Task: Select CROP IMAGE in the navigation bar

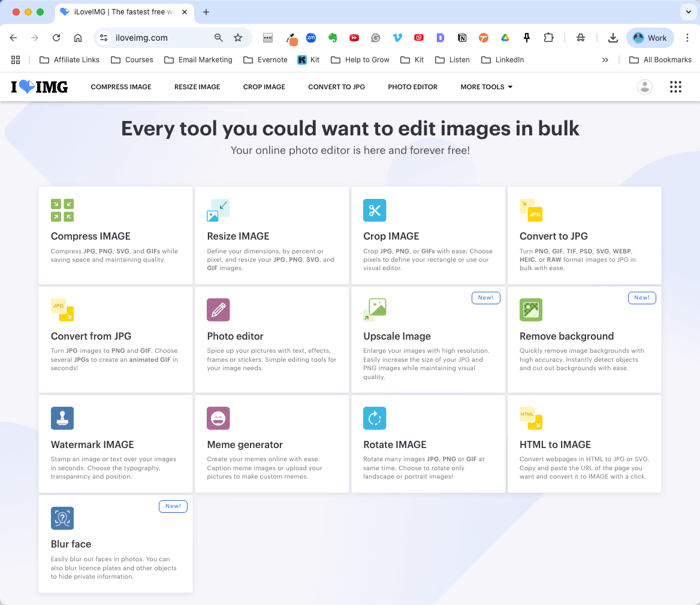Action: click(x=264, y=87)
